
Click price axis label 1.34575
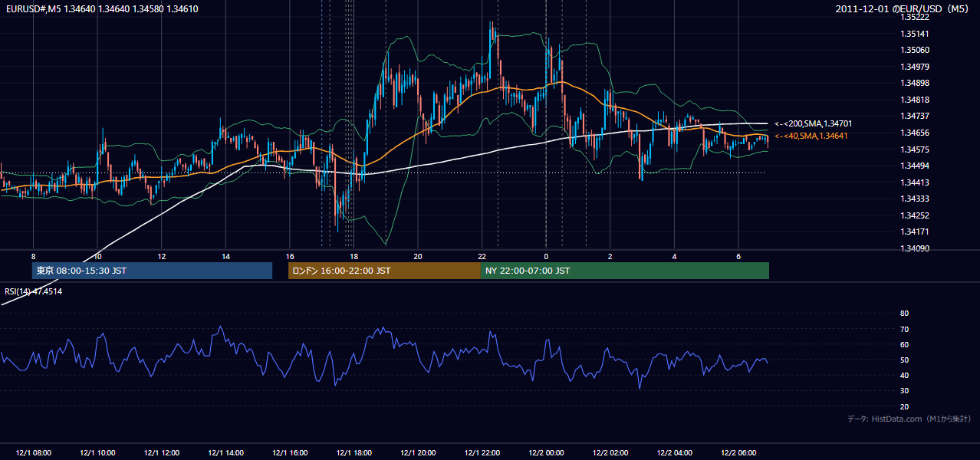(915, 149)
